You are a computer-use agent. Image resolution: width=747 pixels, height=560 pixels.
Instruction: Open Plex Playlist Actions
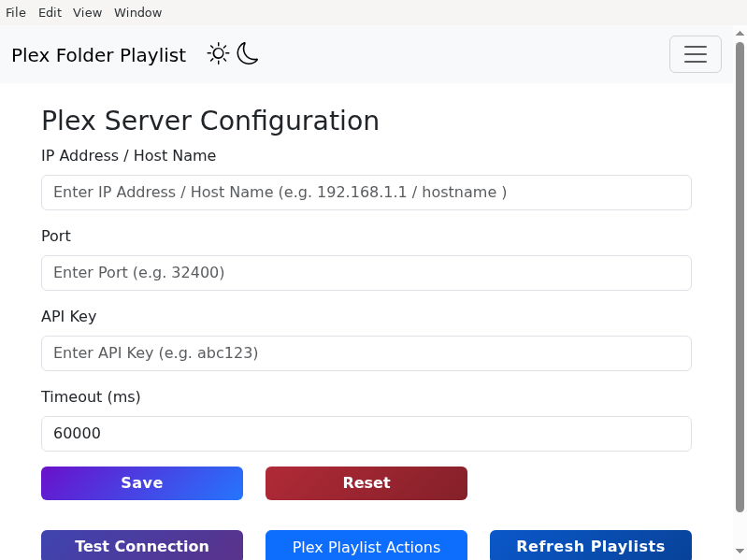click(x=366, y=546)
